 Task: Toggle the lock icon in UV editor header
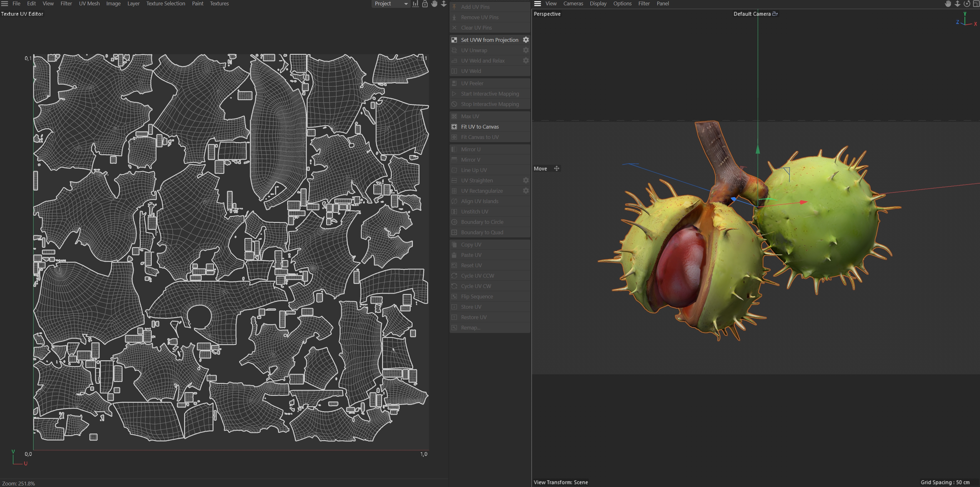tap(425, 4)
